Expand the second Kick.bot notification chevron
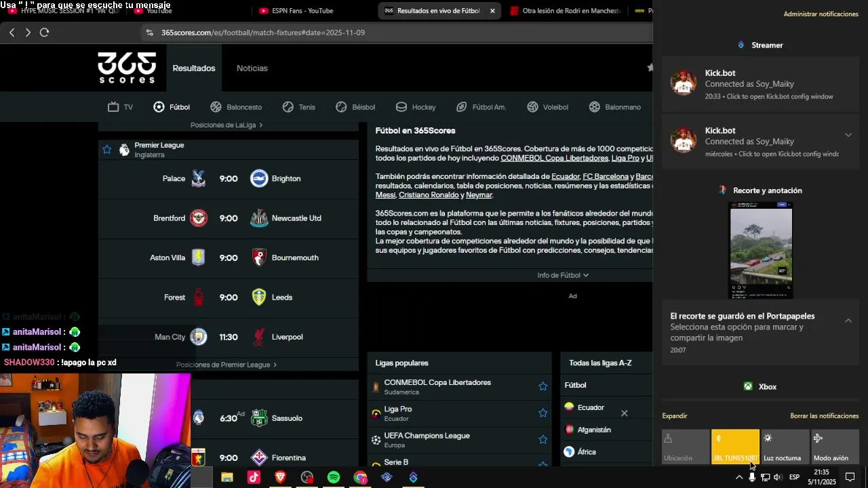The image size is (868, 488). pos(848,135)
